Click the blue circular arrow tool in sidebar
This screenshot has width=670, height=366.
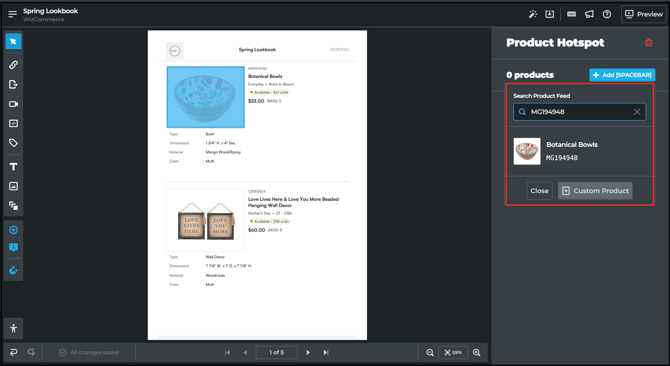(x=13, y=270)
